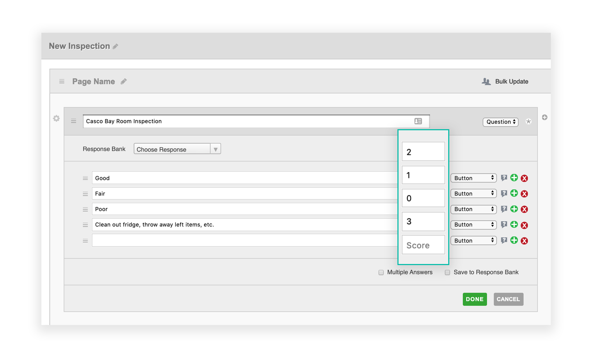The width and height of the screenshot is (592, 364).
Task: Grab drag handle beside Fair response
Action: 85,194
